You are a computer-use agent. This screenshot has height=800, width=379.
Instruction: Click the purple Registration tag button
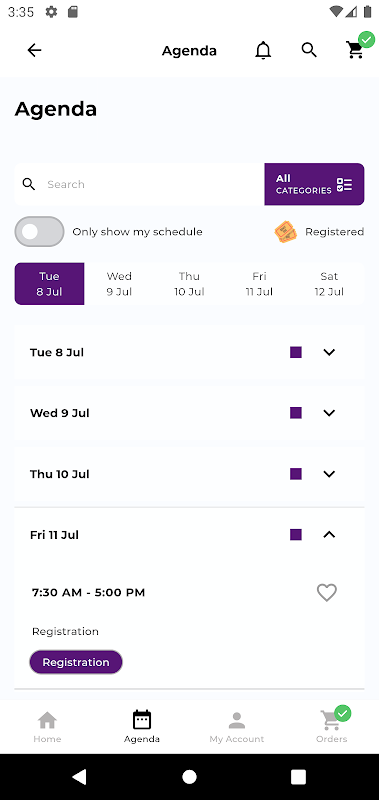76,662
